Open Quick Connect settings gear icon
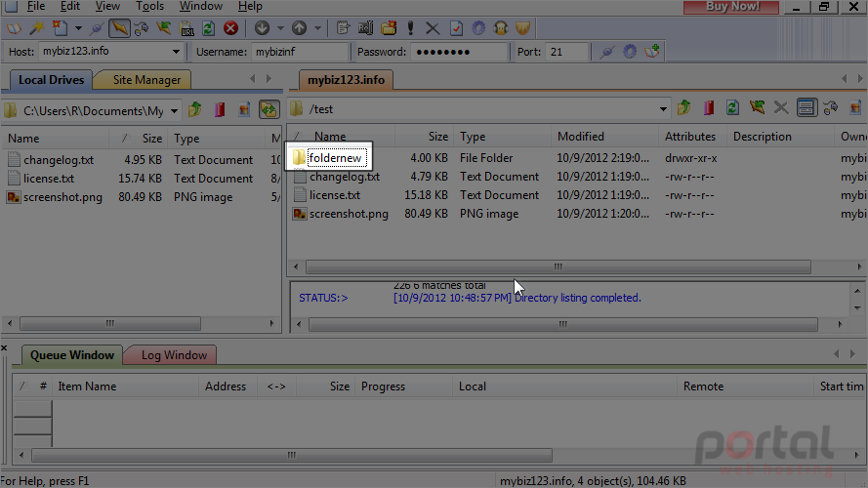868x488 pixels. coord(630,52)
